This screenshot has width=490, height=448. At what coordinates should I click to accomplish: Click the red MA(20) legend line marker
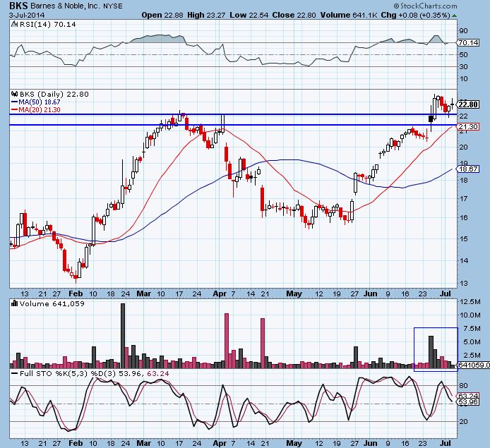click(x=14, y=110)
